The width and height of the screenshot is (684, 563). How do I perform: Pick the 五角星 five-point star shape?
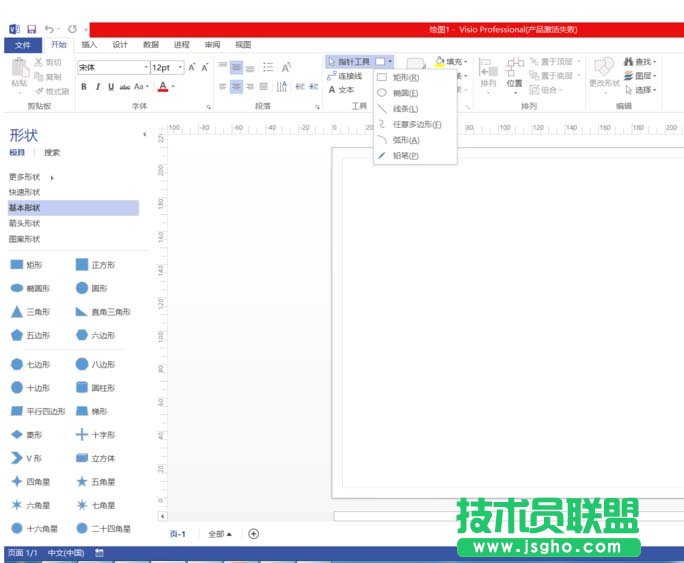95,482
